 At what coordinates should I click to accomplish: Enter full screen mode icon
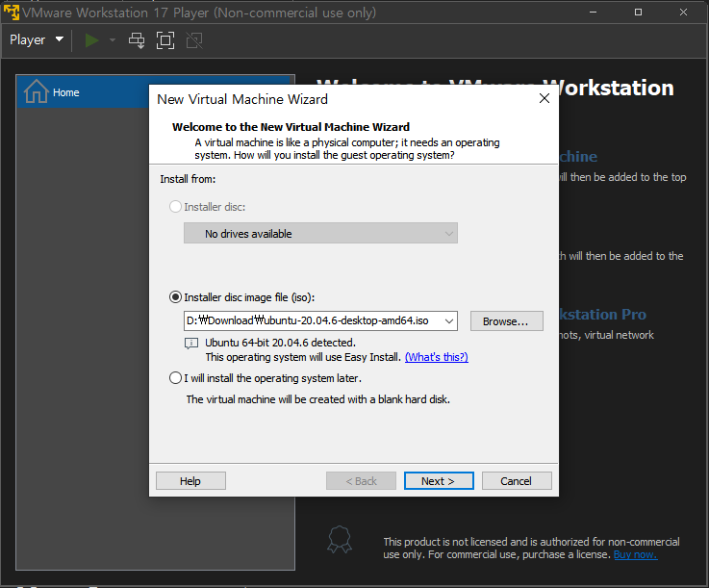point(165,40)
